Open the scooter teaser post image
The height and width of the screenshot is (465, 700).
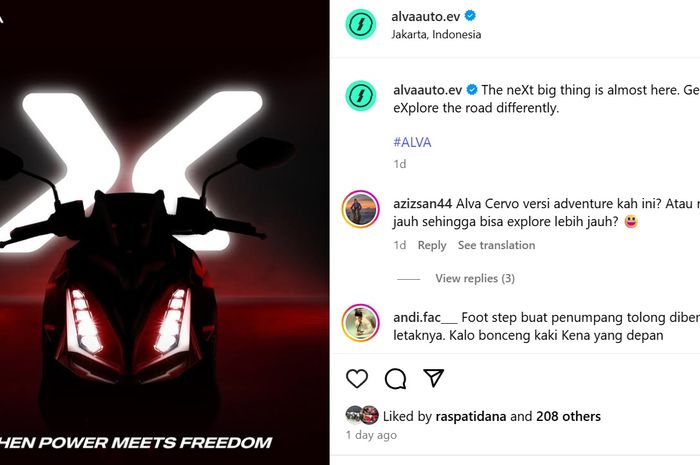(x=164, y=232)
